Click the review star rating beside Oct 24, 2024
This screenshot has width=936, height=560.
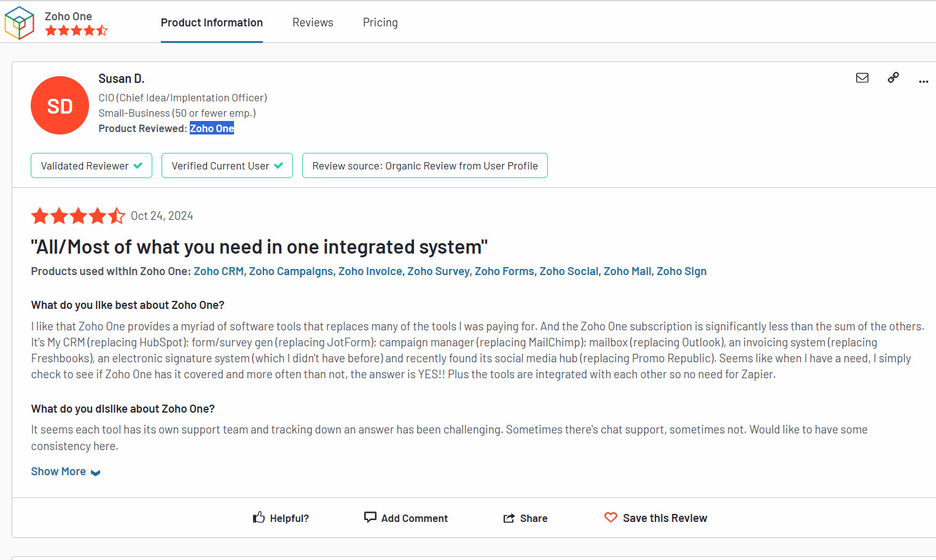(78, 216)
